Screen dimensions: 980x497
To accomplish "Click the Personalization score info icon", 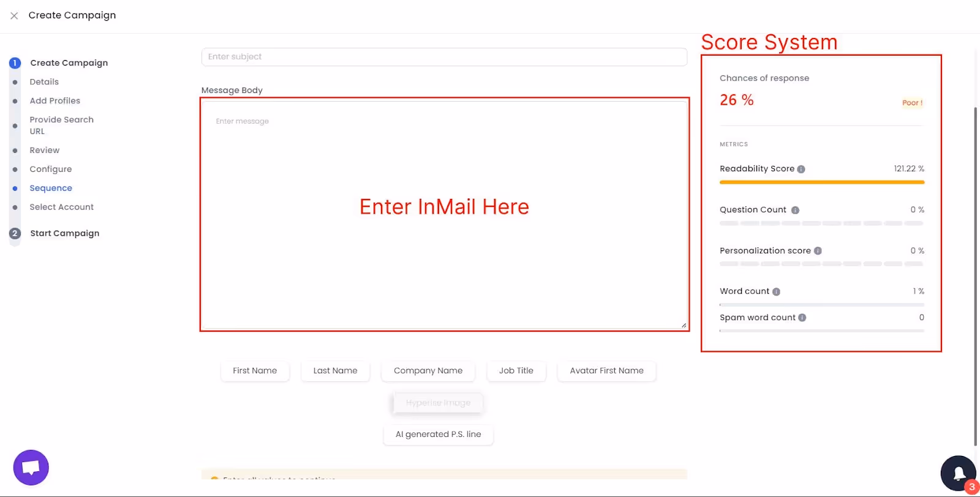I will click(818, 251).
